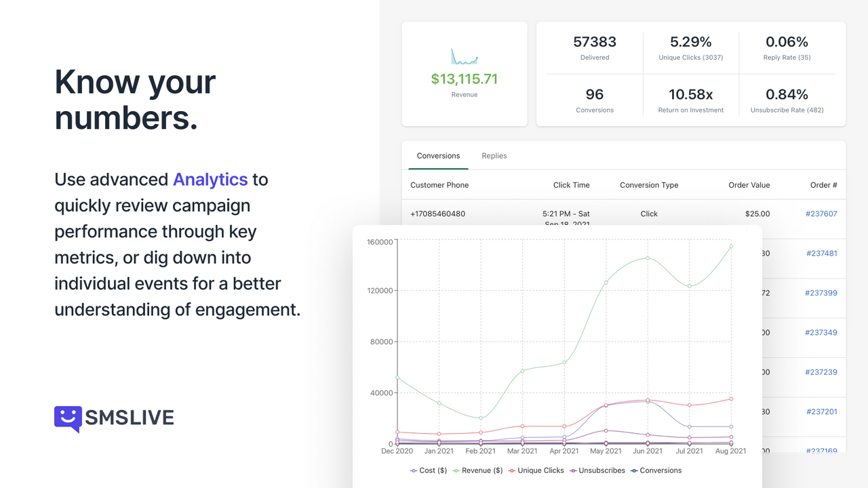This screenshot has height=488, width=868.
Task: Click the Dec 2020 x-axis label
Action: coord(397,451)
